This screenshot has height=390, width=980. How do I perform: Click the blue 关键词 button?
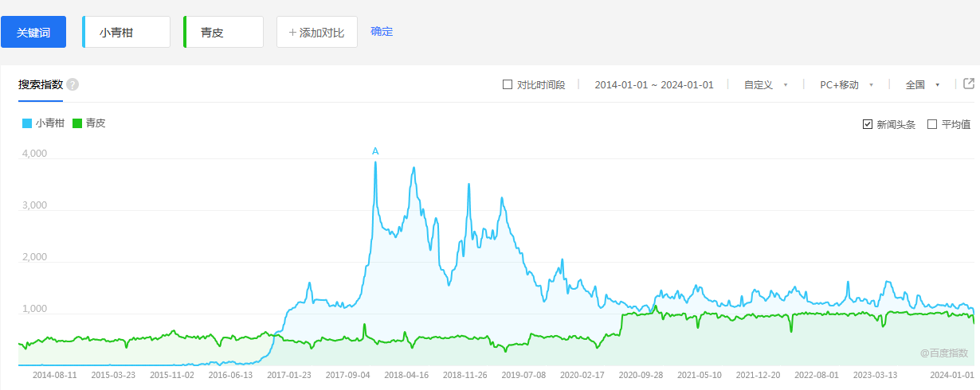[33, 33]
